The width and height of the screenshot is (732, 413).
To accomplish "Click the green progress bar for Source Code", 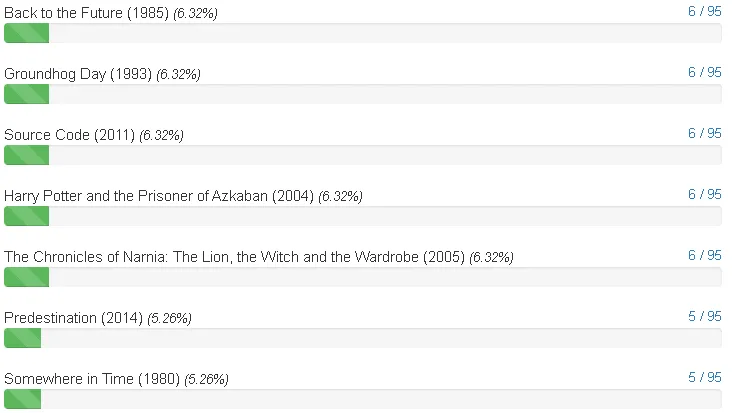I will (27, 155).
